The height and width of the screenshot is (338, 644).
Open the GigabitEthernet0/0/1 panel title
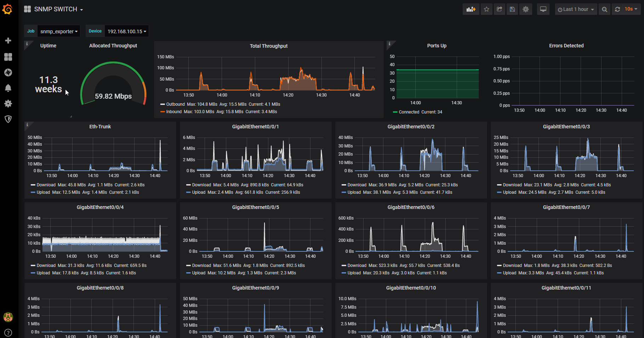(x=255, y=127)
